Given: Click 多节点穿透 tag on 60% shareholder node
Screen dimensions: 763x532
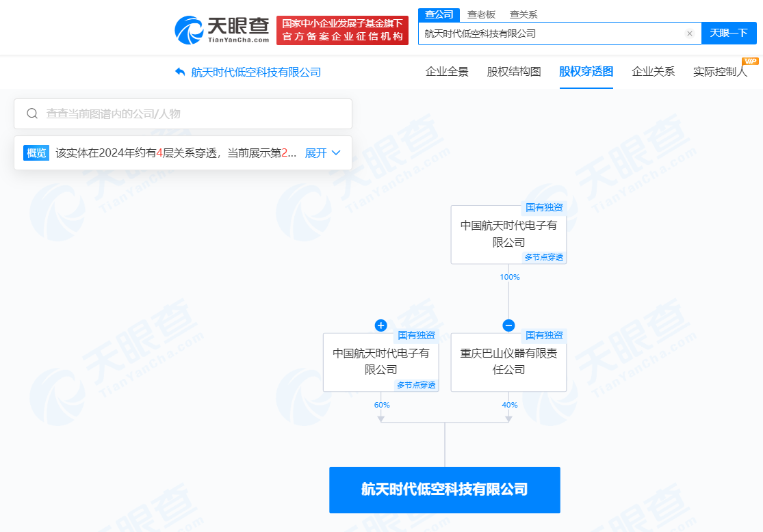Looking at the screenshot, I should click(x=416, y=385).
